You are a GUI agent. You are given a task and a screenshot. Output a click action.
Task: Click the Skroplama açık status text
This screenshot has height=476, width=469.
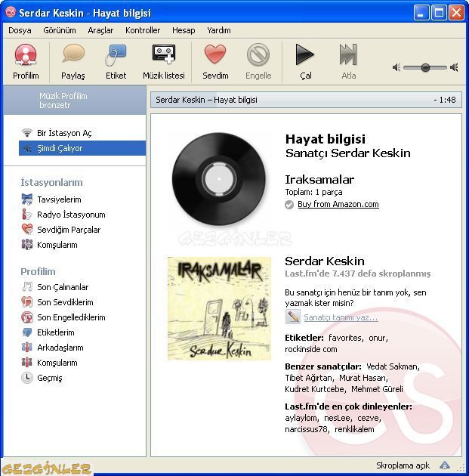tap(403, 465)
